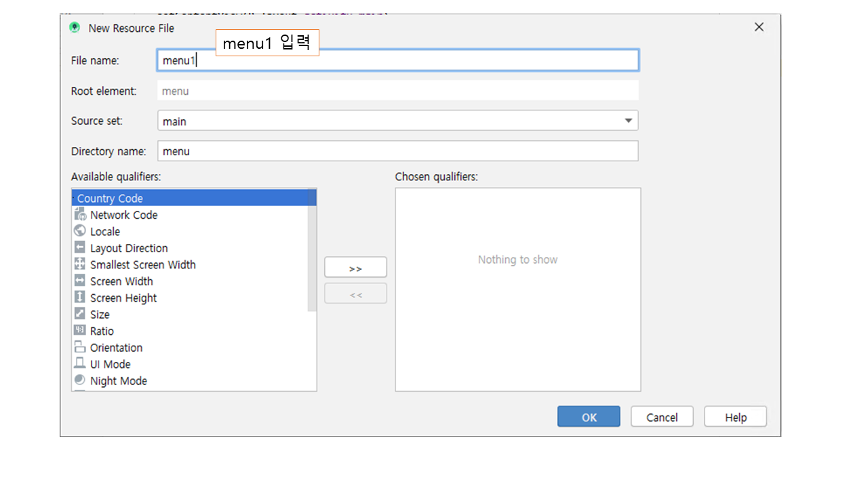Select the Screen Height qualifier icon
The height and width of the screenshot is (488, 868).
[x=80, y=298]
